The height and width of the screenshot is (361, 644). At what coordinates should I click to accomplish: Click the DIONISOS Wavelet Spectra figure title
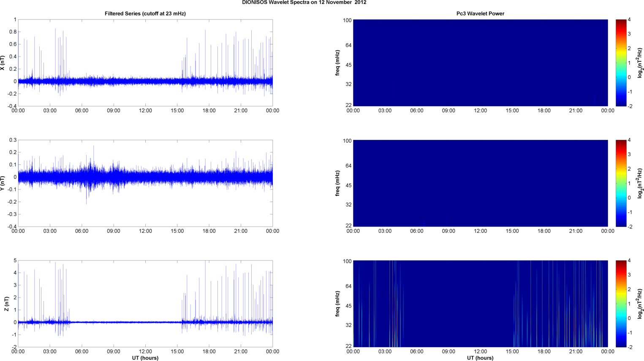(x=304, y=3)
